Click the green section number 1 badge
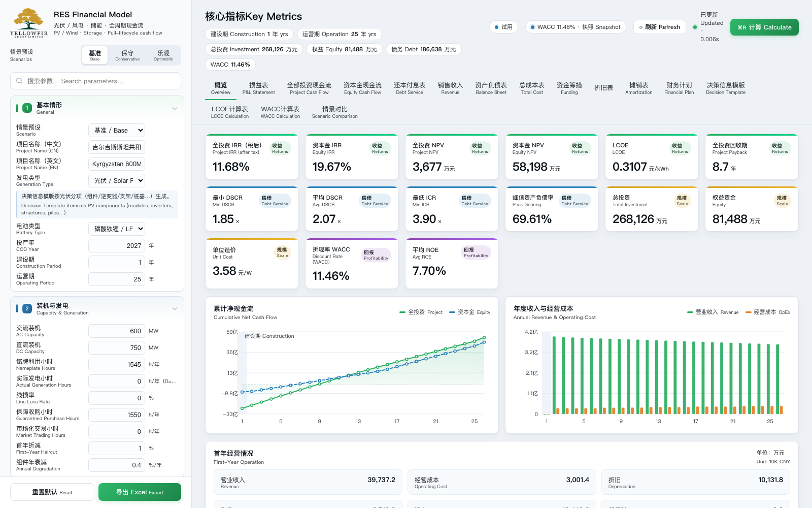The height and width of the screenshot is (508, 812). 27,108
